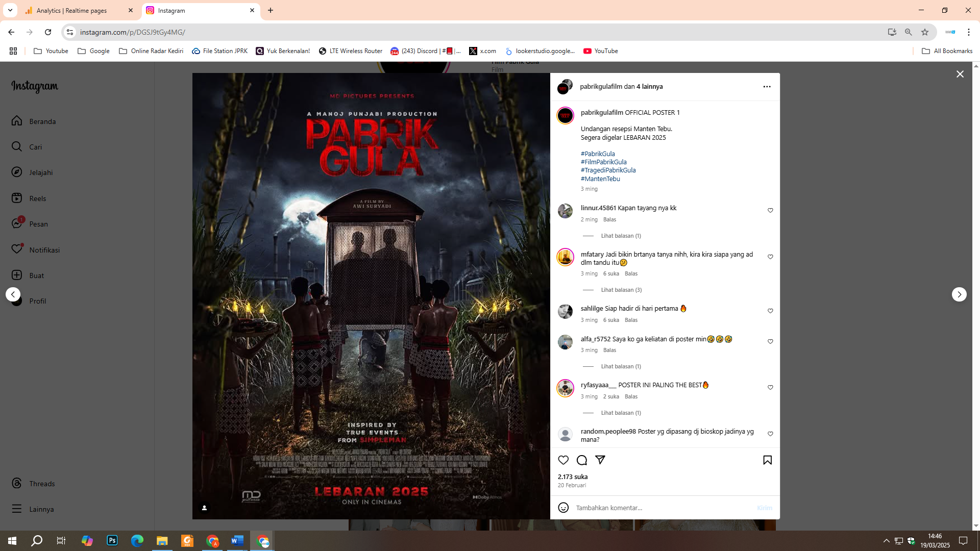Like the post with the heart icon

[563, 460]
